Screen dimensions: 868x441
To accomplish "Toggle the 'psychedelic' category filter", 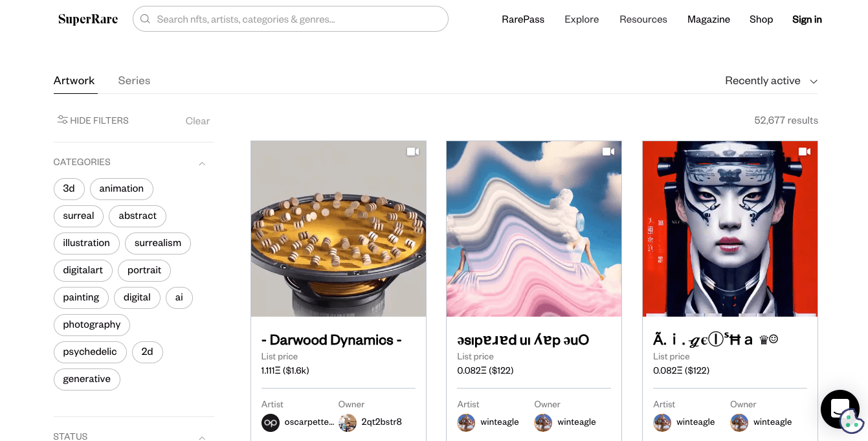I will click(x=90, y=352).
